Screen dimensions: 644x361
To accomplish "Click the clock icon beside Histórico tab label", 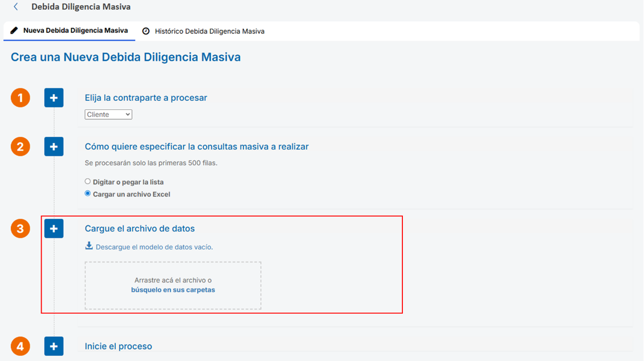I will click(146, 30).
